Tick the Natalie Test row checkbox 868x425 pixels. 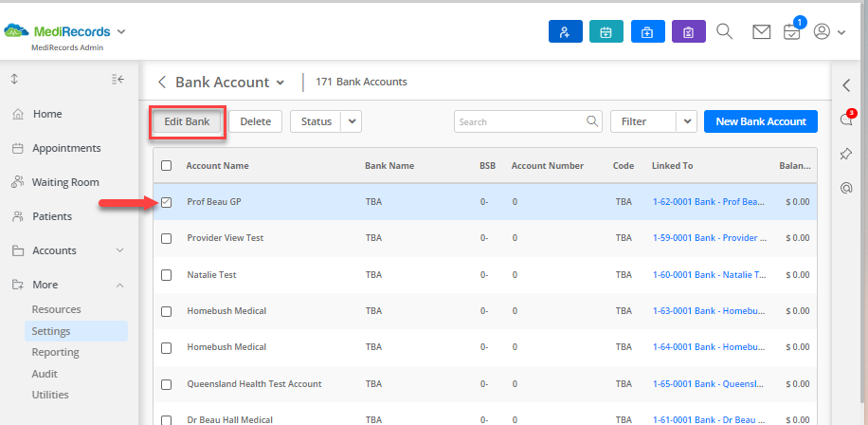click(x=166, y=275)
